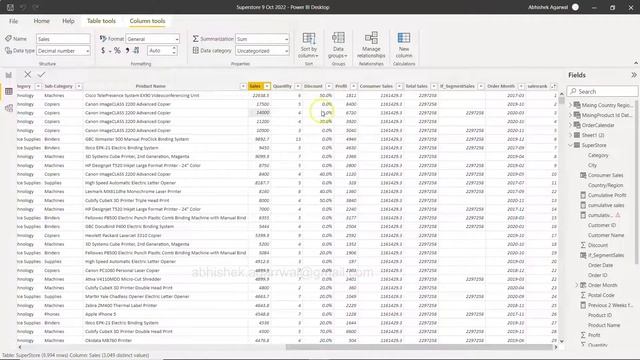The height and width of the screenshot is (360, 640).
Task: Open the Data groups tool
Action: 338,45
